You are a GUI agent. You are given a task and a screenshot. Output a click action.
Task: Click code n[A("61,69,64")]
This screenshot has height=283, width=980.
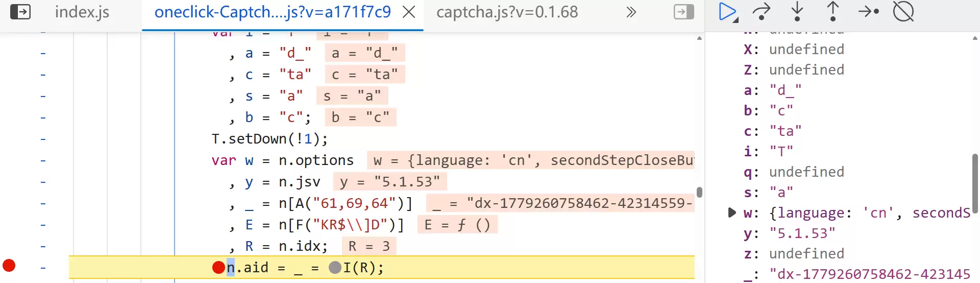pos(346,203)
